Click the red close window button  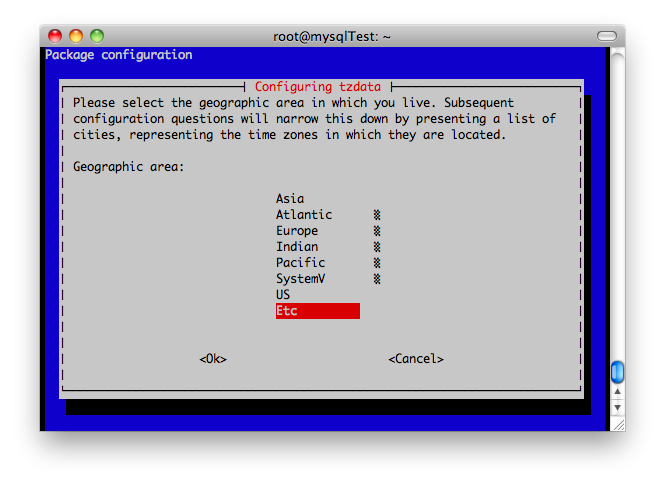point(55,36)
